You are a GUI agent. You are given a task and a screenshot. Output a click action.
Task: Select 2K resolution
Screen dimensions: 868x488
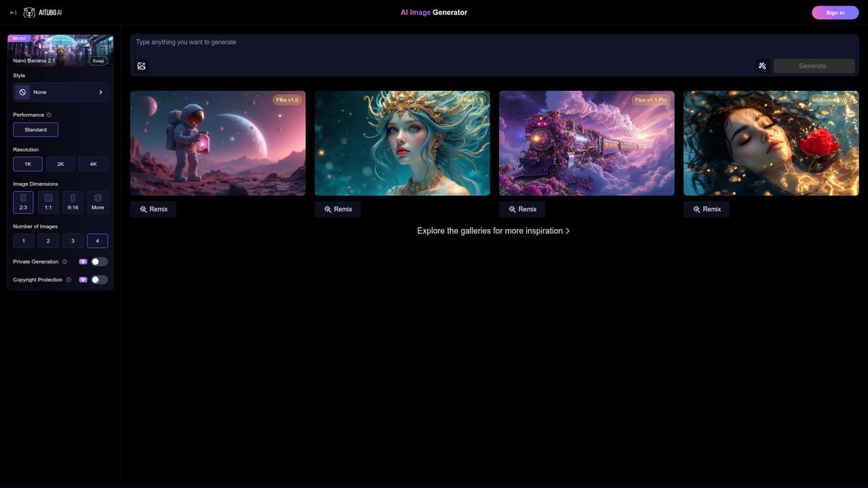[60, 164]
